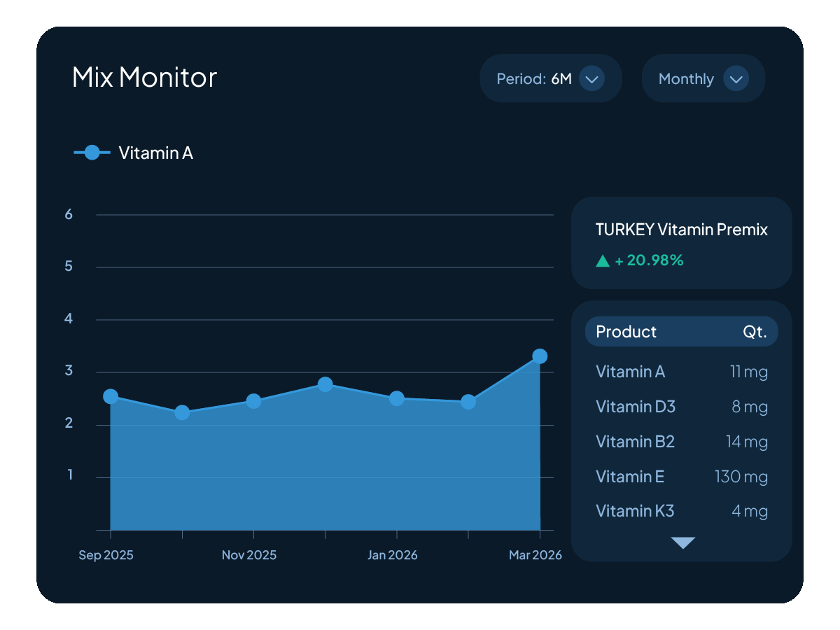
Task: Sort by the Qt. column header
Action: click(x=755, y=332)
